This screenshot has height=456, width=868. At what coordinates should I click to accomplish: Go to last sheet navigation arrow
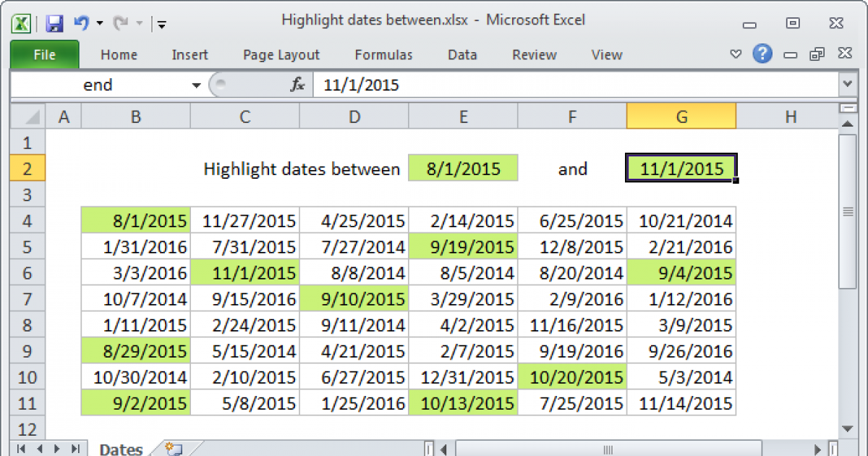[x=75, y=449]
